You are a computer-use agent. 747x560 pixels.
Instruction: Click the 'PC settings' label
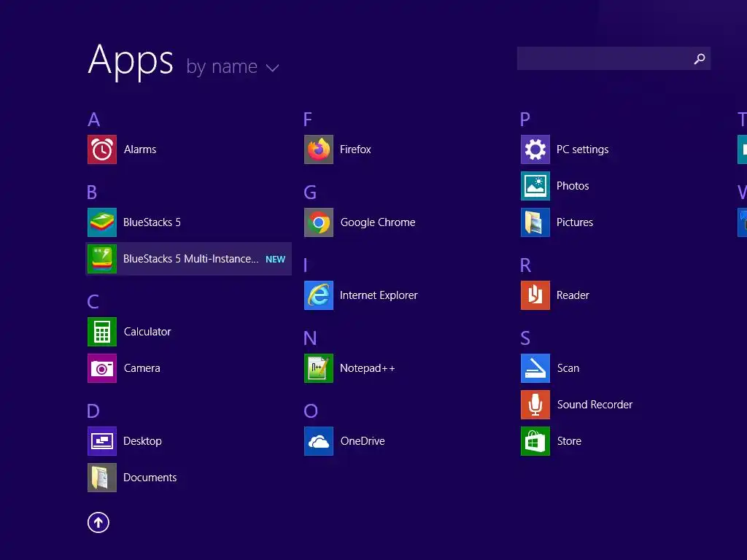tap(583, 149)
